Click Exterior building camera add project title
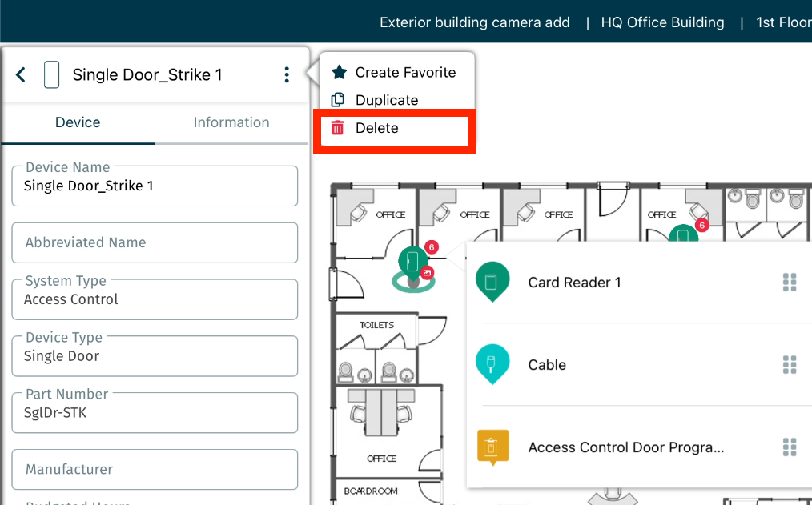The image size is (812, 505). coord(475,22)
